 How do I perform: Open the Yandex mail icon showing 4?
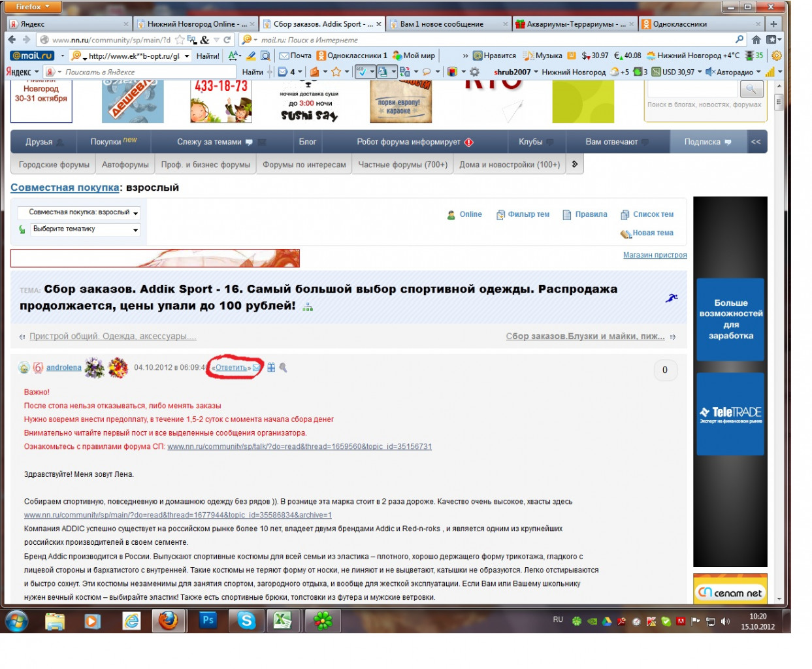pyautogui.click(x=287, y=72)
